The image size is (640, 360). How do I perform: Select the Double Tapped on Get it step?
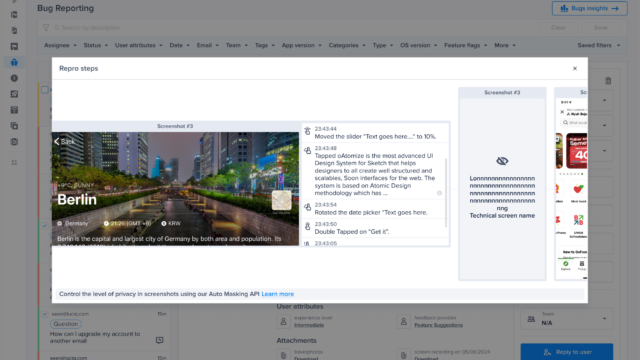(376, 228)
